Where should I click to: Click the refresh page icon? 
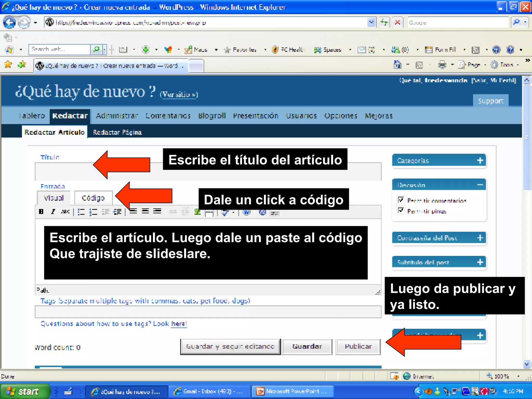pyautogui.click(x=384, y=22)
